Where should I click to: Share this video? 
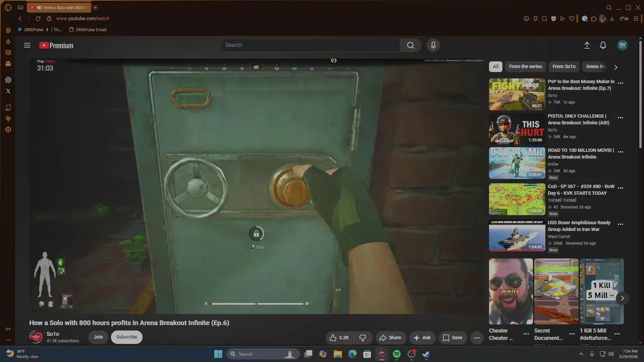[390, 338]
